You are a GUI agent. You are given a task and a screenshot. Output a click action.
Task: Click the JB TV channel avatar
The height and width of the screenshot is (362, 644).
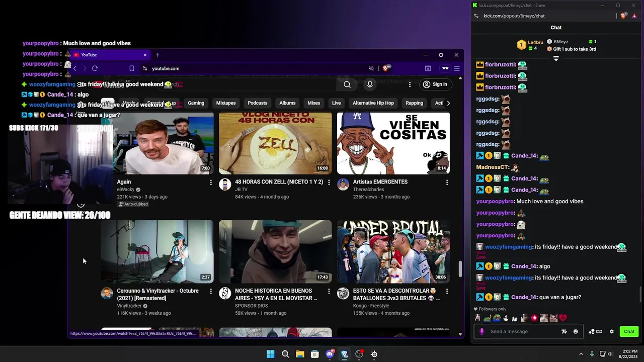(x=225, y=185)
